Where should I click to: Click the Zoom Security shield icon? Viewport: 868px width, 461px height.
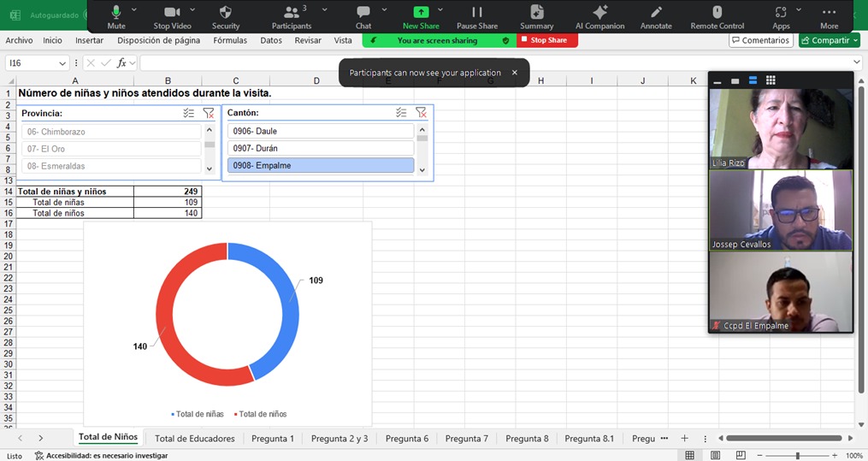click(x=226, y=12)
